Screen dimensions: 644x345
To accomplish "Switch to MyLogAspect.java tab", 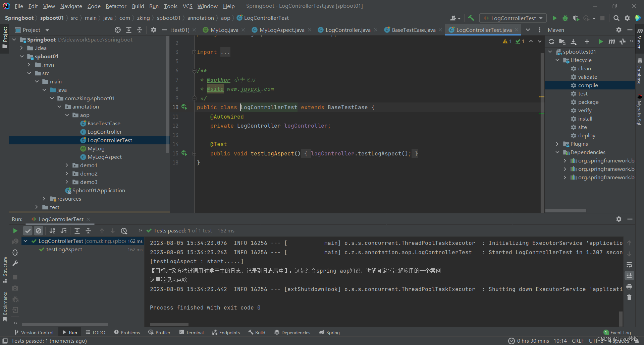I will [282, 30].
